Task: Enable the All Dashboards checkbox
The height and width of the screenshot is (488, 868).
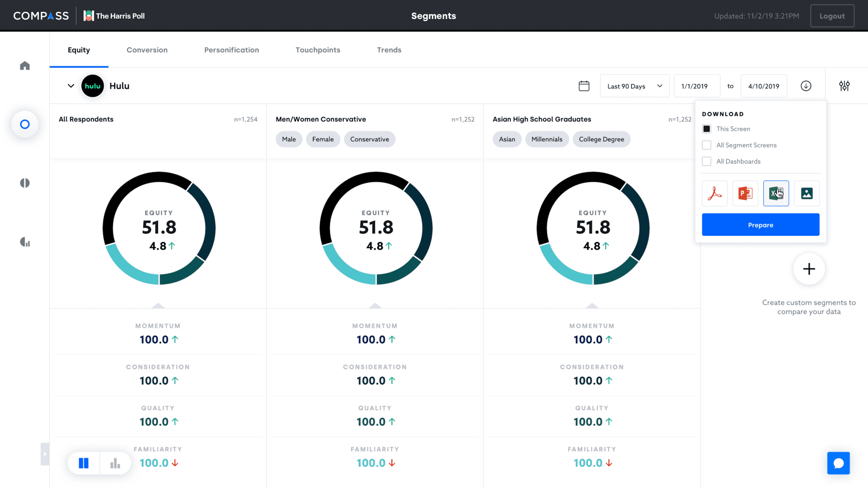Action: 707,161
